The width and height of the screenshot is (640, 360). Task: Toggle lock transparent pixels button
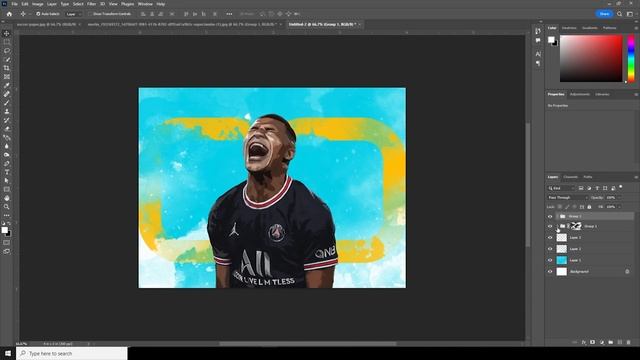coord(560,207)
